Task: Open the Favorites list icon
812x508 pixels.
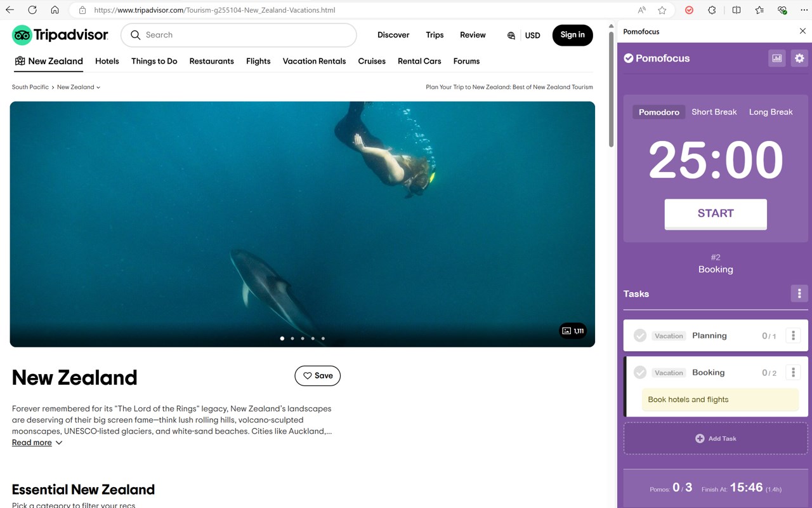Action: tap(759, 10)
